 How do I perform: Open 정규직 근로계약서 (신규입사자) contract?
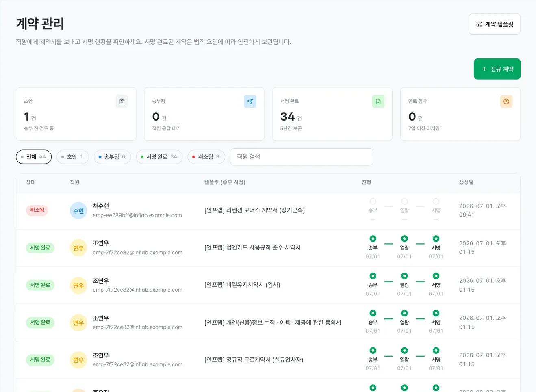tap(254, 360)
